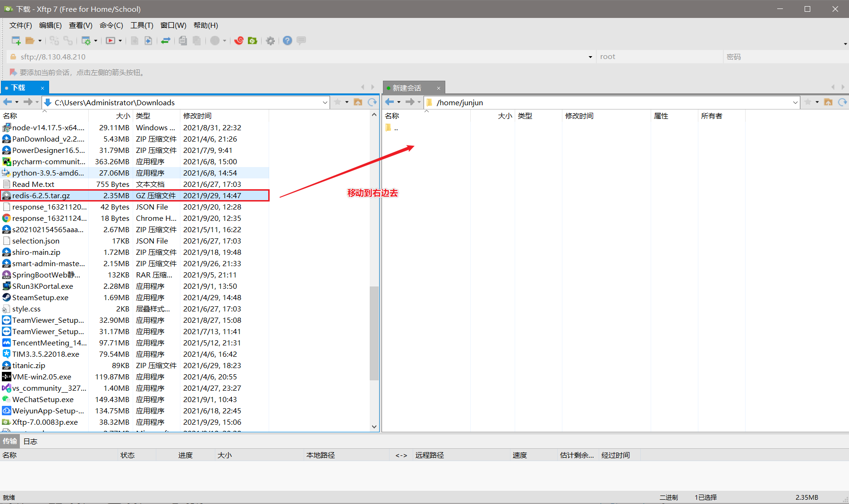The height and width of the screenshot is (504, 849).
Task: Open 帮助(H) menu
Action: 206,25
